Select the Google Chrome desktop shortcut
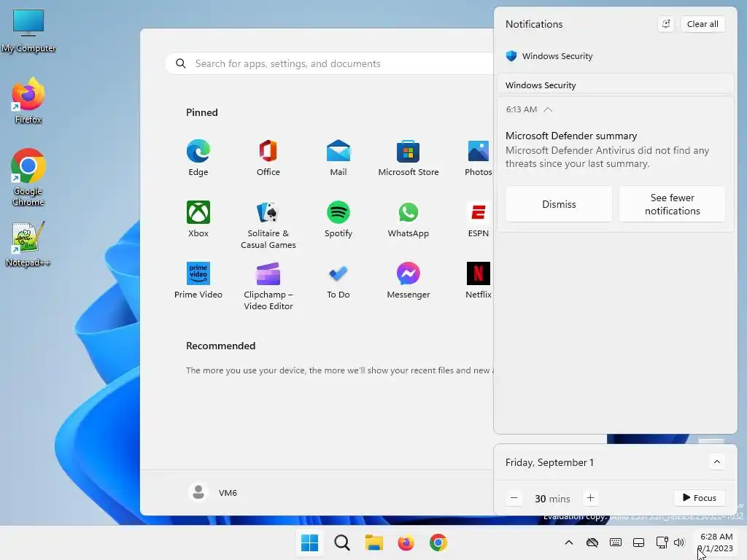Screen dimensions: 747x560 coord(28,177)
